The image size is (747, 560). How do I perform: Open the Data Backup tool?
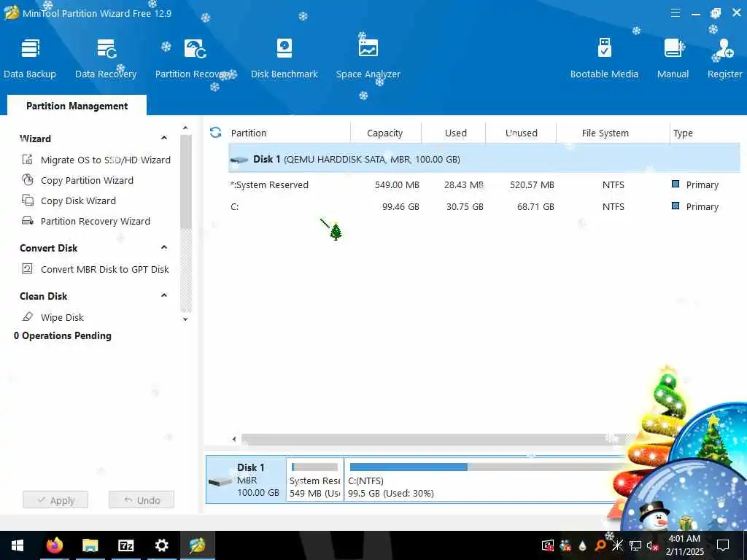click(29, 58)
